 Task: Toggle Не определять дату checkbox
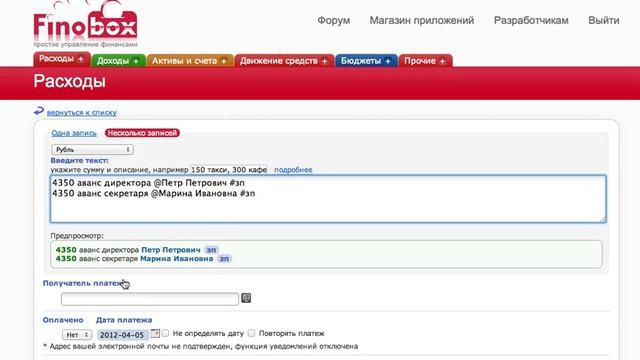pos(165,333)
